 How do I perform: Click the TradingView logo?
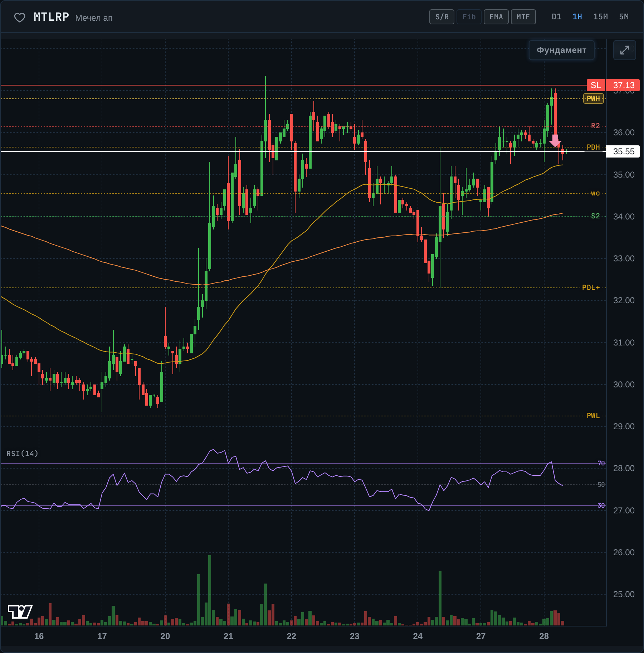coord(20,611)
